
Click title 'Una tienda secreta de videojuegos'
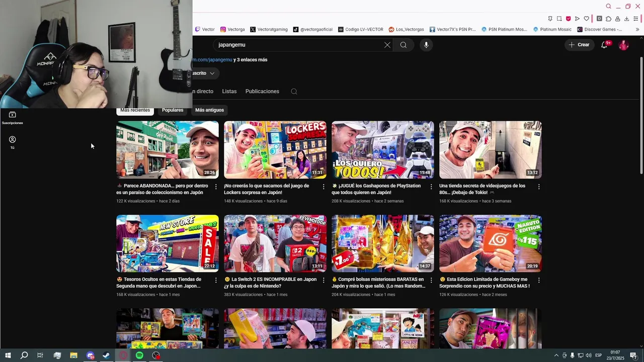[482, 189]
